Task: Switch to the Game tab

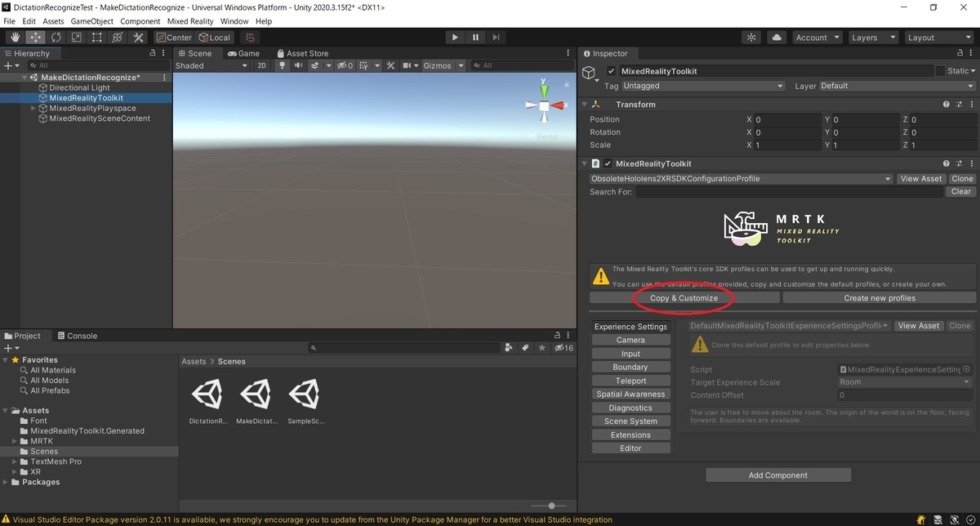Action: click(x=243, y=53)
